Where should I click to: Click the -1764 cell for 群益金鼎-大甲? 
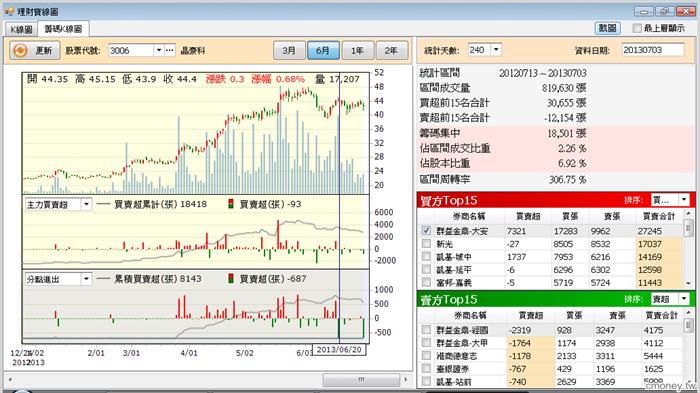click(x=530, y=343)
